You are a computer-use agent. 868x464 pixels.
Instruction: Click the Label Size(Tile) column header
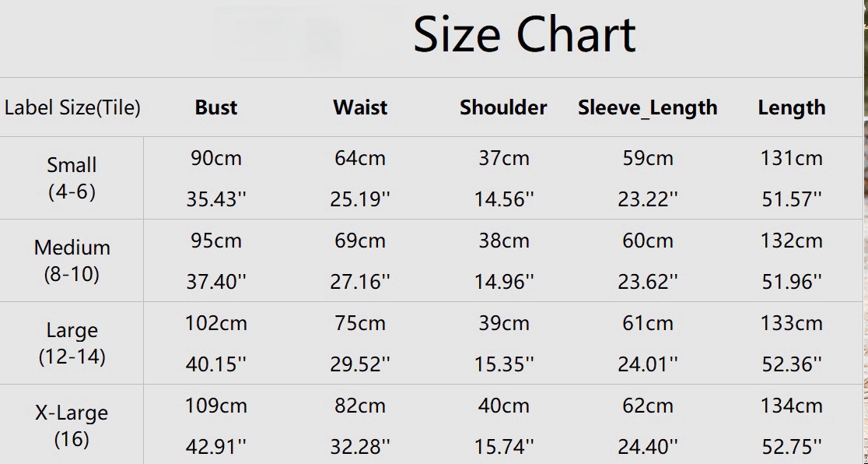[x=72, y=107]
